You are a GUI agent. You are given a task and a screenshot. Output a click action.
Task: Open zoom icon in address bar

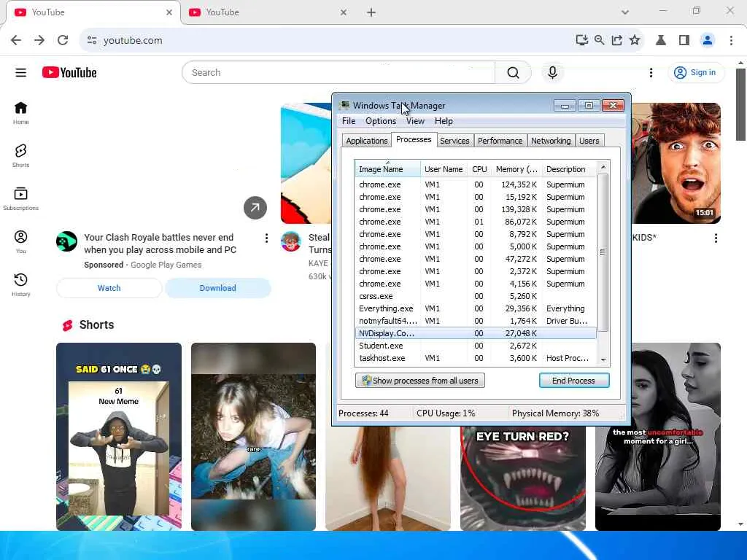coord(600,41)
